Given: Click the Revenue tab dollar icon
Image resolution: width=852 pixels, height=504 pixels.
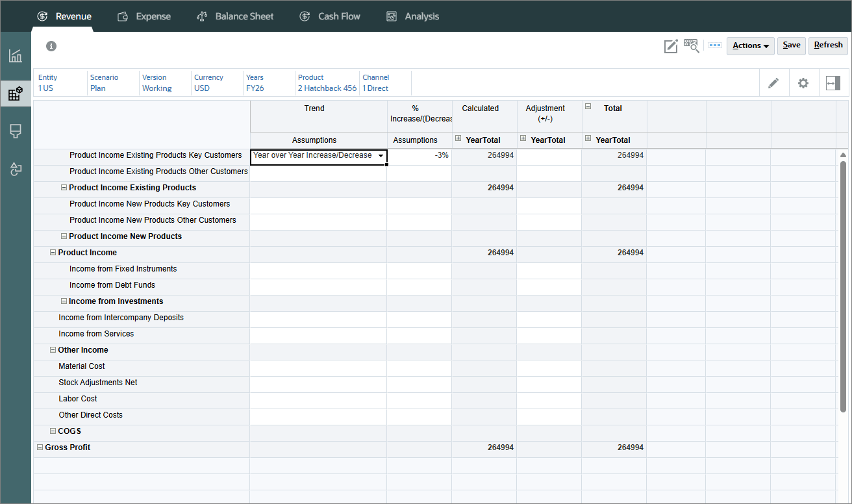Looking at the screenshot, I should coord(42,16).
